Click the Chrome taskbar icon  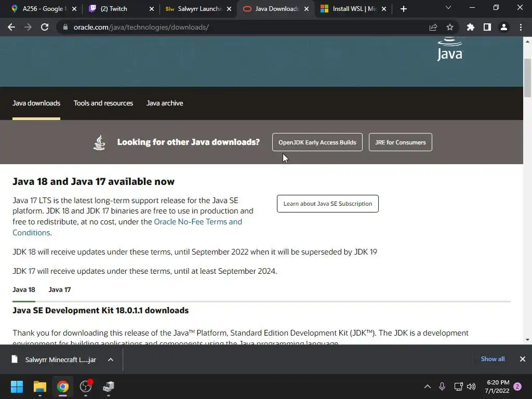pos(62,387)
